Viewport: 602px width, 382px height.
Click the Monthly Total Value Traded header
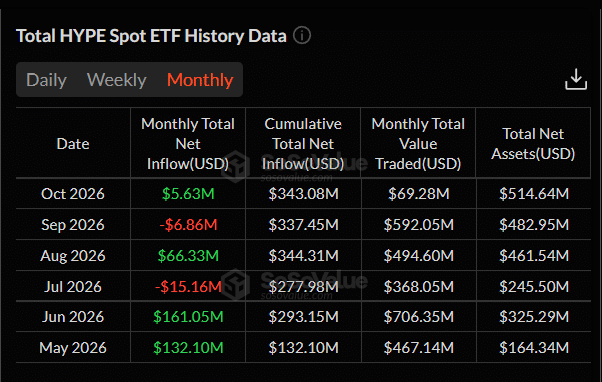click(x=418, y=144)
